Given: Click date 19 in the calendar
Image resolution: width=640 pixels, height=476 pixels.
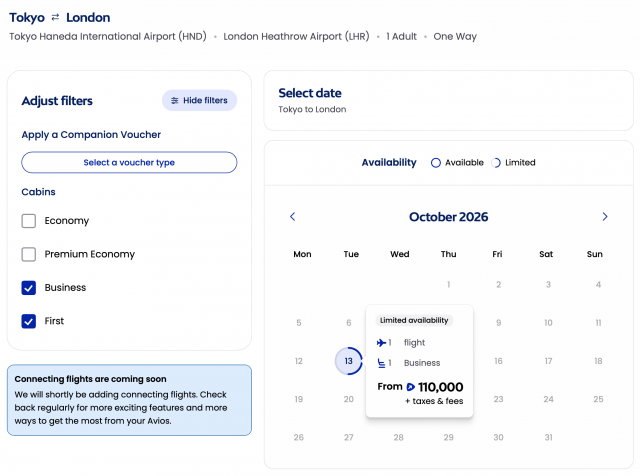Looking at the screenshot, I should (299, 399).
